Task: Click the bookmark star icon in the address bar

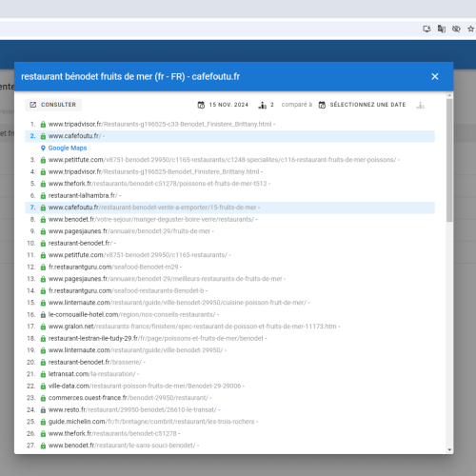Action: [470, 29]
